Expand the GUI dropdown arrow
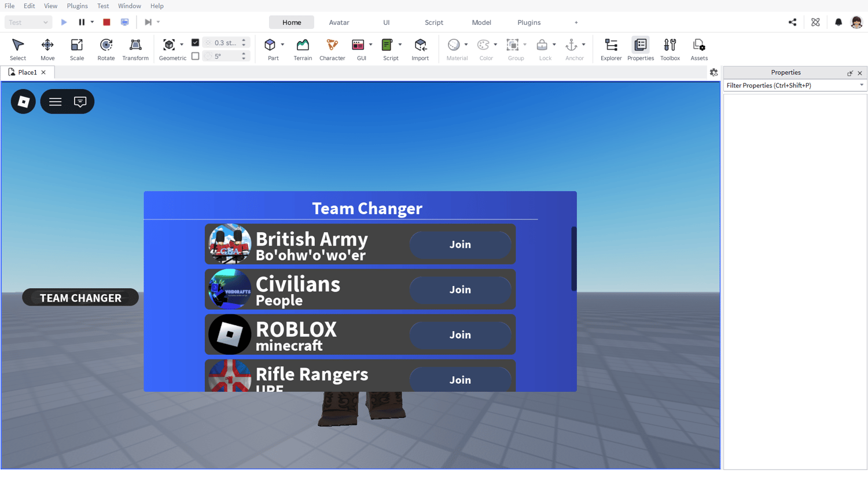The height and width of the screenshot is (488, 868). [370, 45]
